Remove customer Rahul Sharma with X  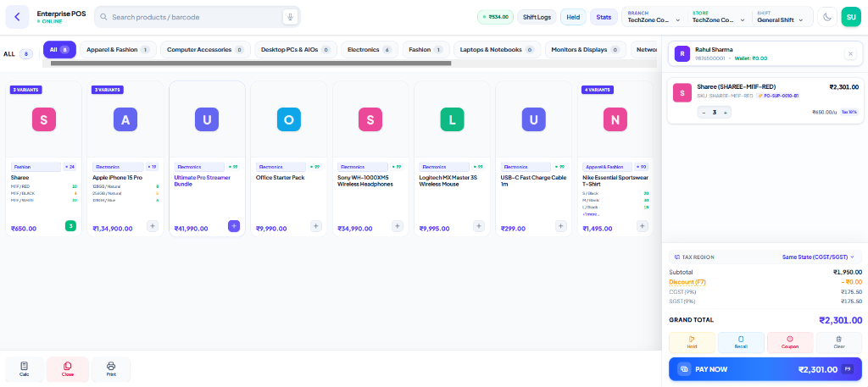(x=850, y=53)
